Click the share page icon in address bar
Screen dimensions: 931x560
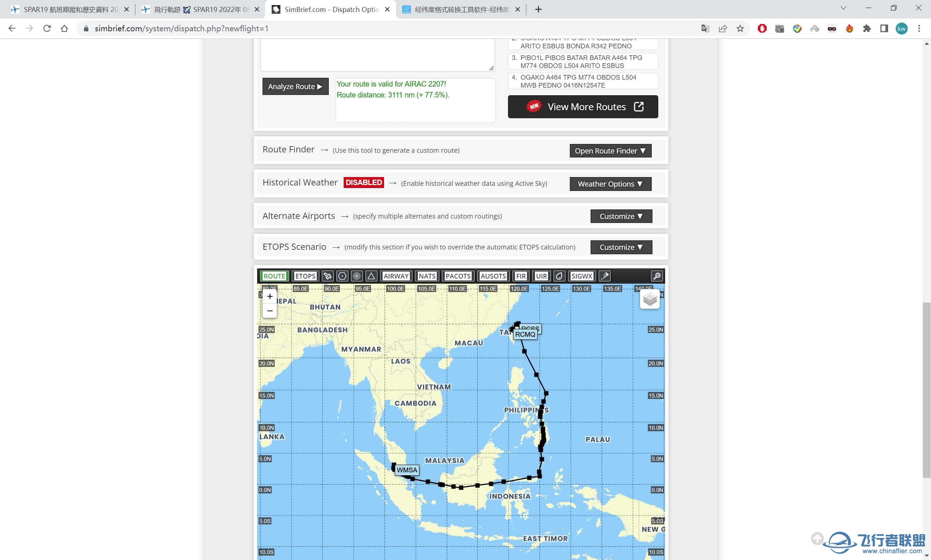[723, 29]
